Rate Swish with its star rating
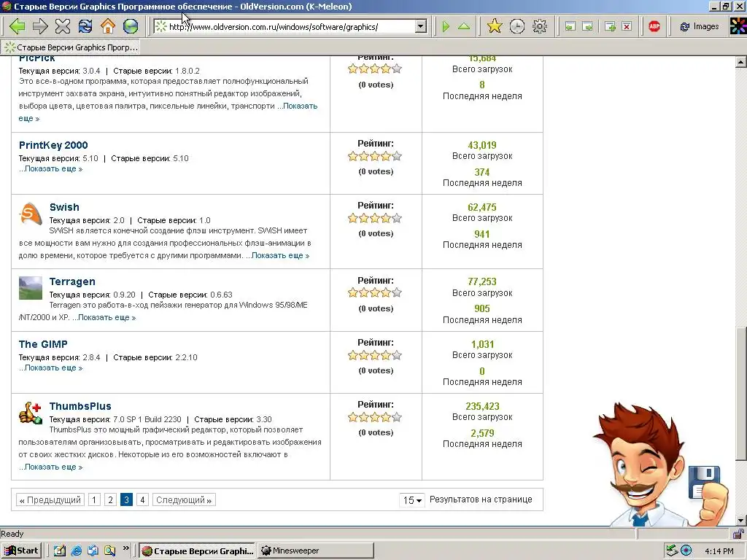 [375, 219]
